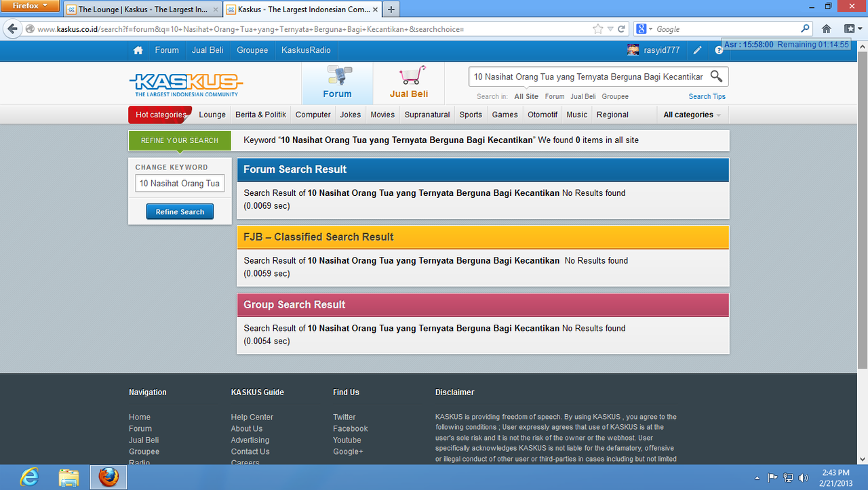Open the Action Center flag icon

(x=772, y=478)
